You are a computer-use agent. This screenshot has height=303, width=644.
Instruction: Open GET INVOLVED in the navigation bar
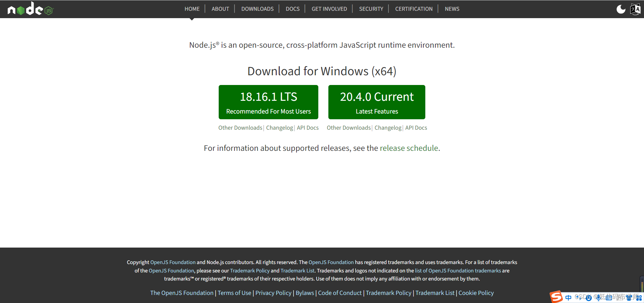tap(329, 9)
